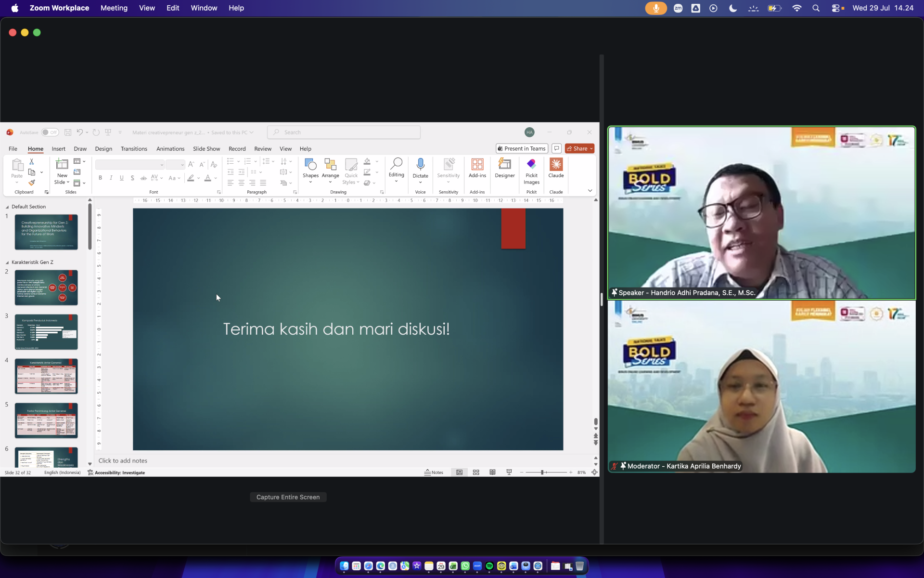Click the zoom level slider
The width and height of the screenshot is (924, 578).
[546, 473]
